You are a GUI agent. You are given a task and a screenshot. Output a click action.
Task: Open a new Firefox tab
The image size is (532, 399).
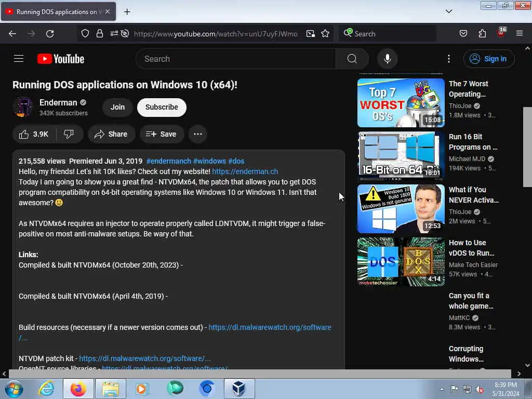(127, 12)
